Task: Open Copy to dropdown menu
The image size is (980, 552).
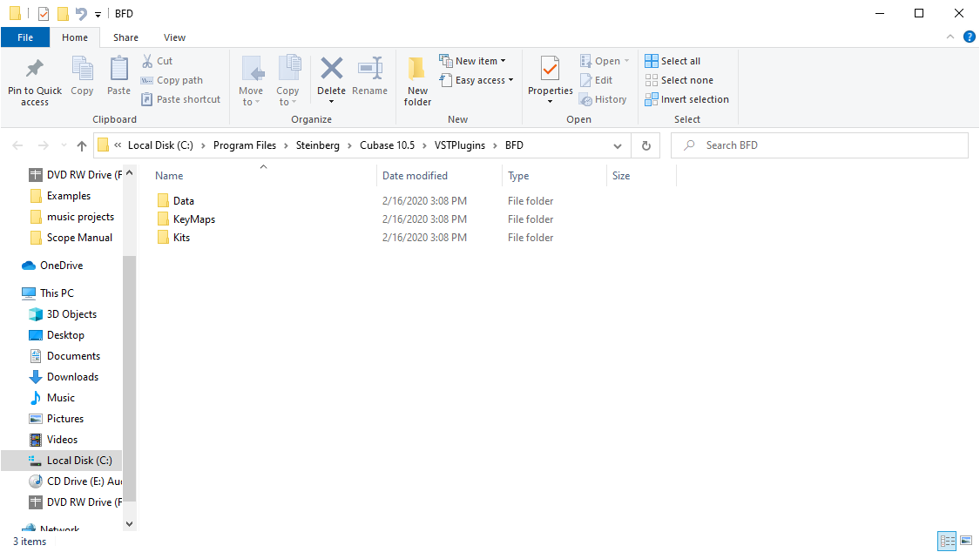Action: 287,81
